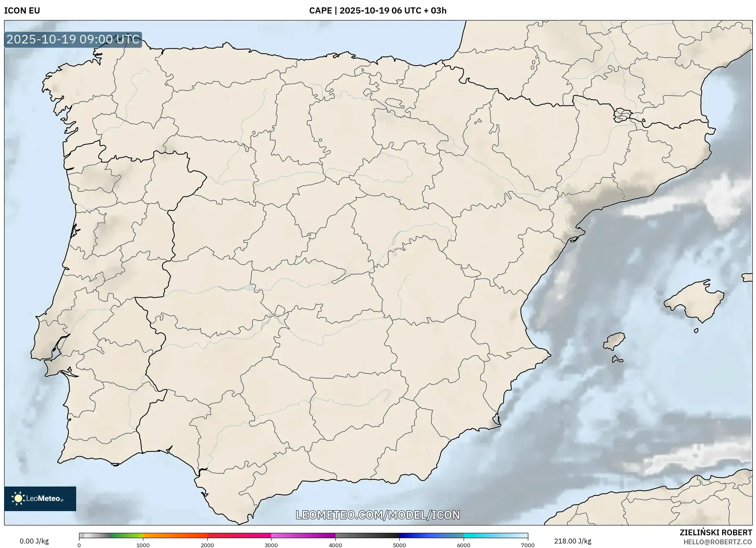This screenshot has height=548, width=756.
Task: Click Andorra on the map
Action: pyautogui.click(x=622, y=115)
